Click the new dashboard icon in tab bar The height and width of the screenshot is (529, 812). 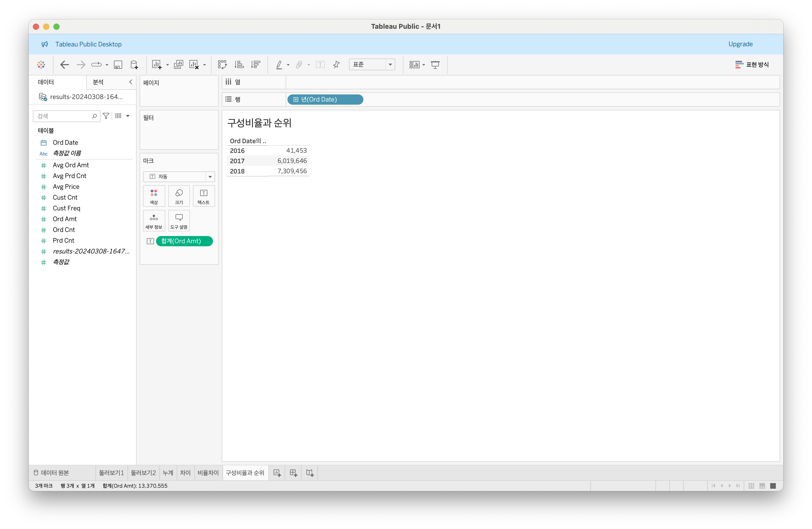click(293, 473)
